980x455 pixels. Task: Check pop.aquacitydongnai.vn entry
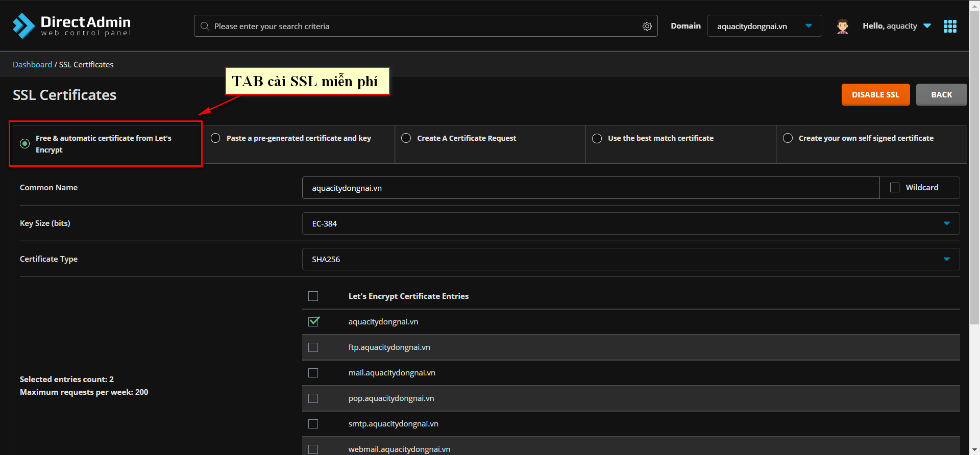coord(313,398)
